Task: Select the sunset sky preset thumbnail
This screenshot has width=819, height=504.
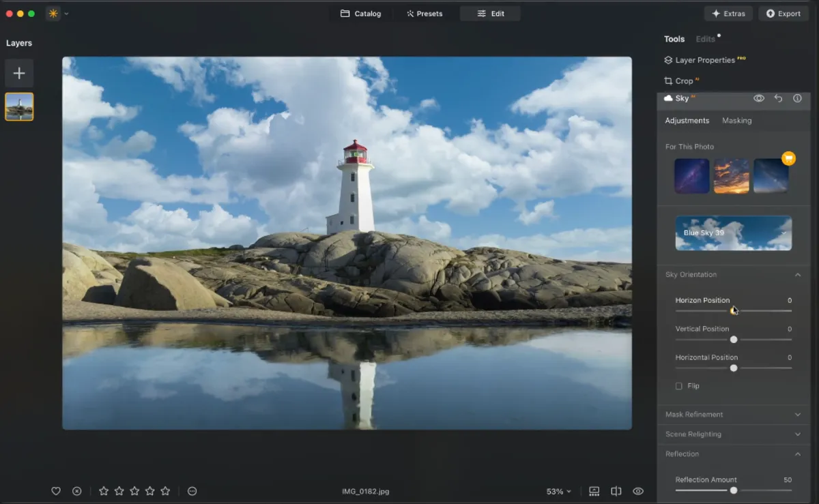Action: (x=731, y=175)
